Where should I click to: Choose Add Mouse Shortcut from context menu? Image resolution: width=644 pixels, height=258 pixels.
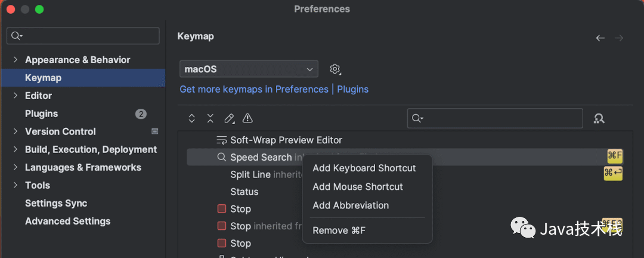click(367, 187)
